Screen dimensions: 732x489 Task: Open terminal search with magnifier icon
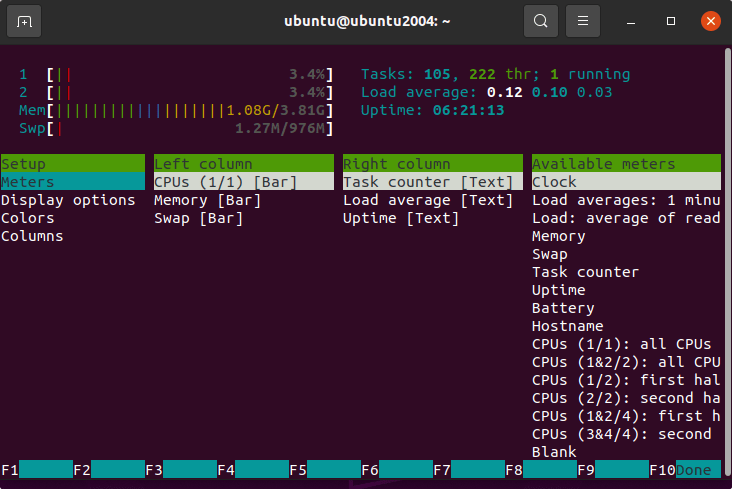(x=540, y=21)
